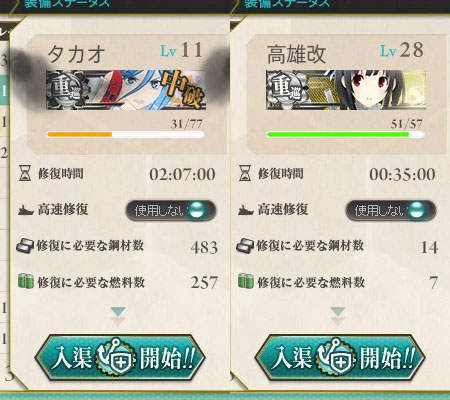Viewport: 450px width, 400px height.
Task: Click the ship icon beside タカオ 高速修復
Action: pyautogui.click(x=26, y=210)
